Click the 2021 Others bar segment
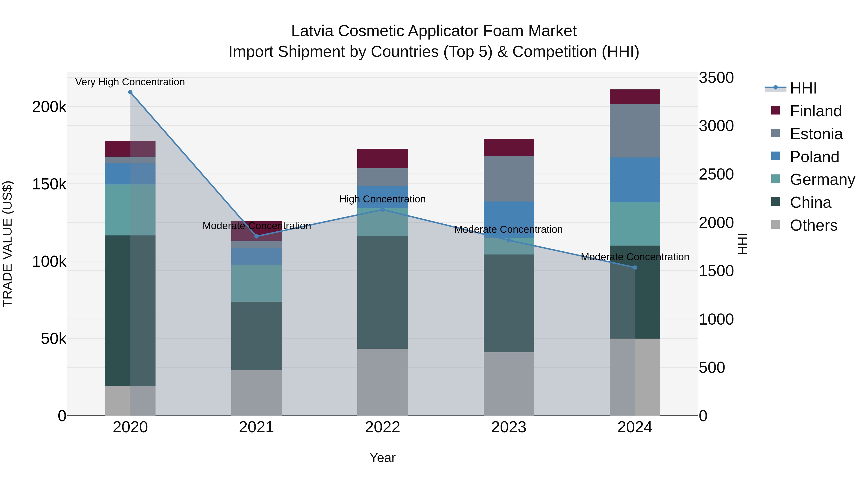This screenshot has height=488, width=868. pyautogui.click(x=257, y=393)
